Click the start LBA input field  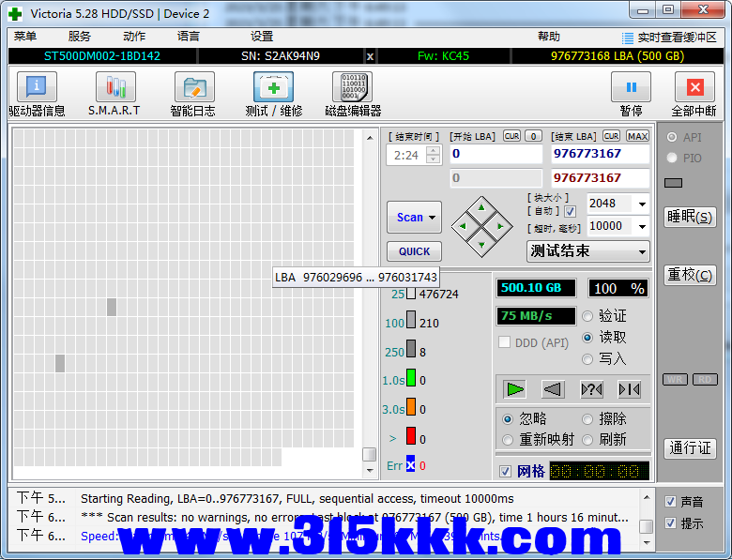[496, 154]
